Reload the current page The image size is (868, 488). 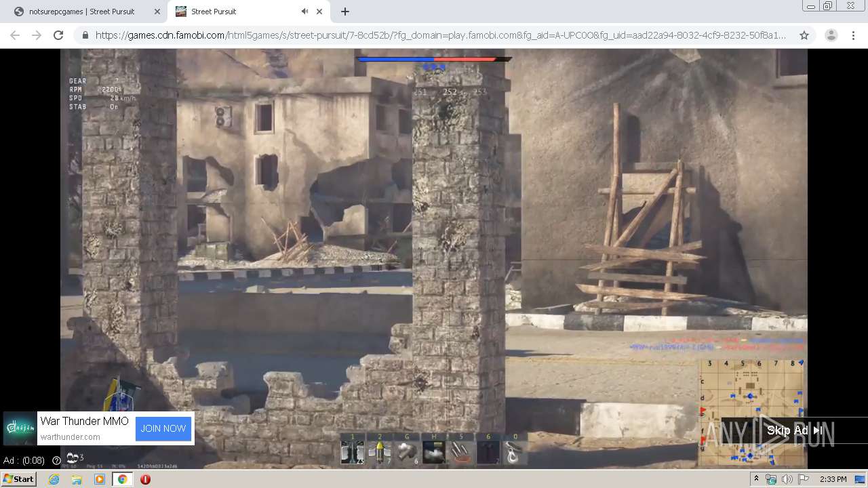58,35
